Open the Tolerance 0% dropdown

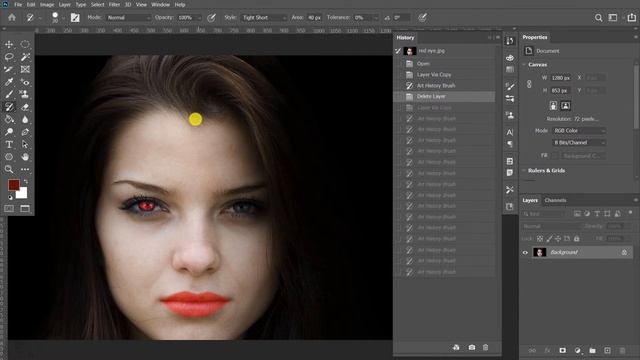366,18
